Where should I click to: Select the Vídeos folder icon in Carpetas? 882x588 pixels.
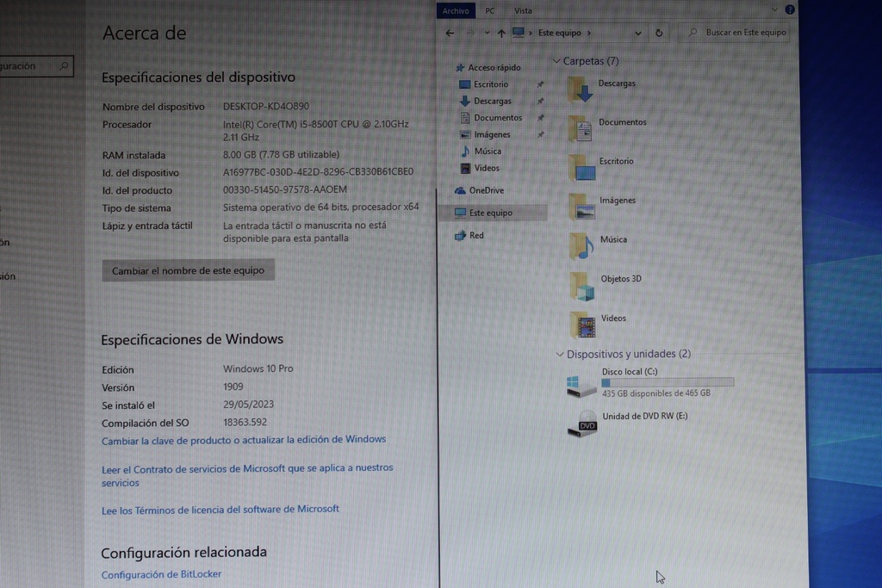(583, 325)
